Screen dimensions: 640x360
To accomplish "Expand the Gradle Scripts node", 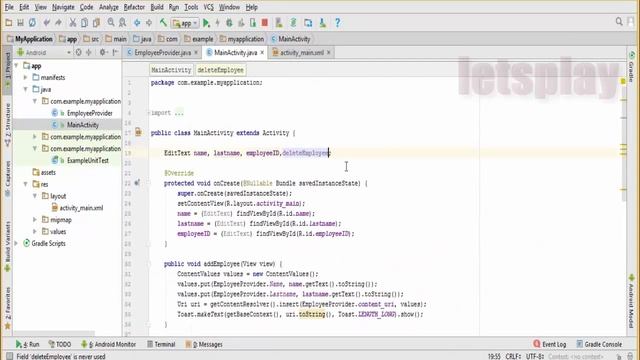I will pyautogui.click(x=17, y=244).
